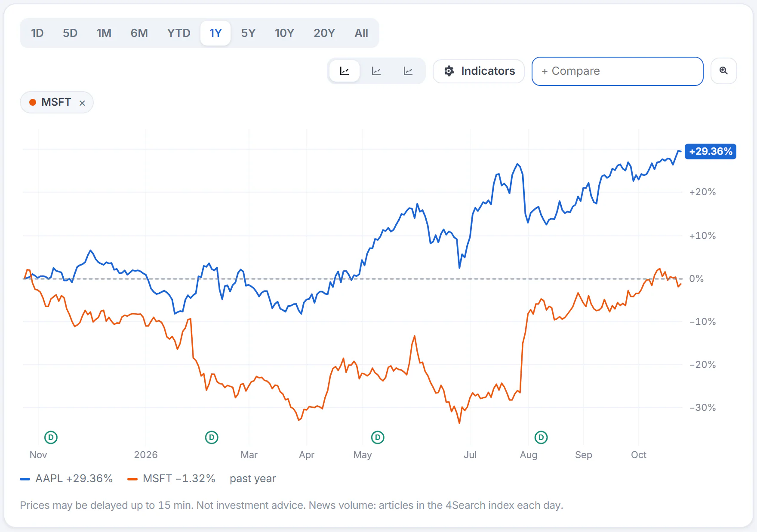
Task: Click the +29.36% price badge
Action: (x=711, y=151)
